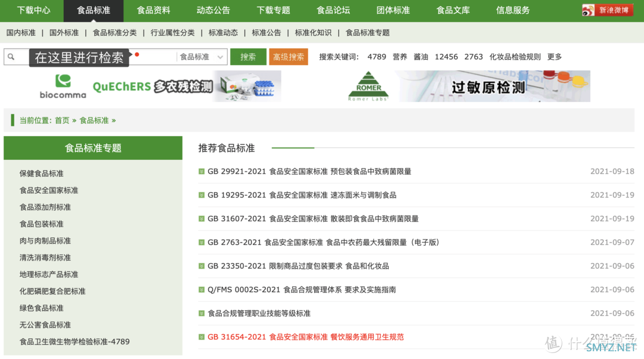
Task: Open the red GB 31654-2021 餐饮服务通用卫生规范 link
Action: point(305,337)
